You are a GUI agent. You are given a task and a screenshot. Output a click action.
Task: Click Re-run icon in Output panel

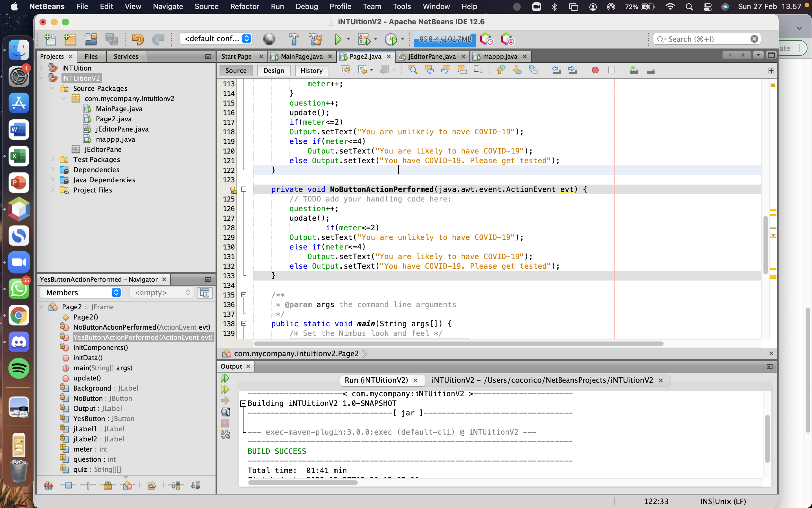225,378
